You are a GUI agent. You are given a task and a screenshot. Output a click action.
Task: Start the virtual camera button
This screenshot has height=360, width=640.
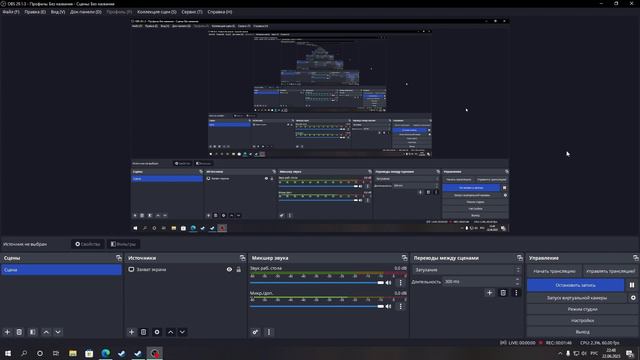(x=577, y=298)
